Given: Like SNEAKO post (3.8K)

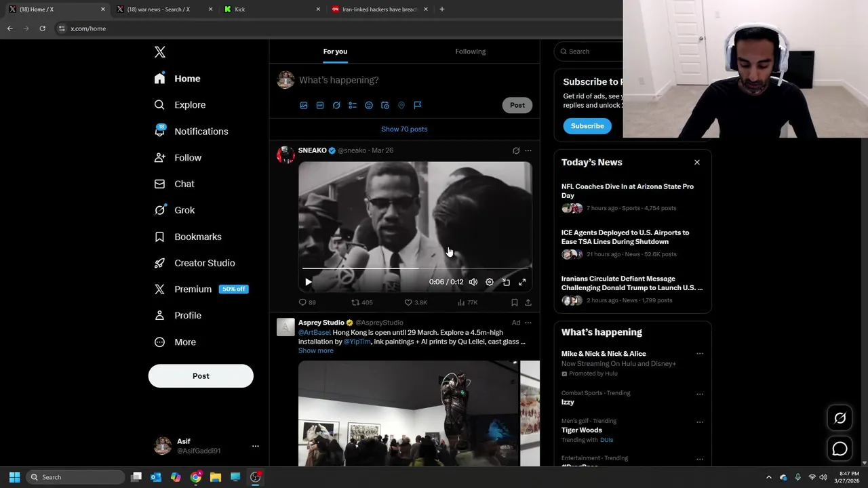Looking at the screenshot, I should (416, 302).
